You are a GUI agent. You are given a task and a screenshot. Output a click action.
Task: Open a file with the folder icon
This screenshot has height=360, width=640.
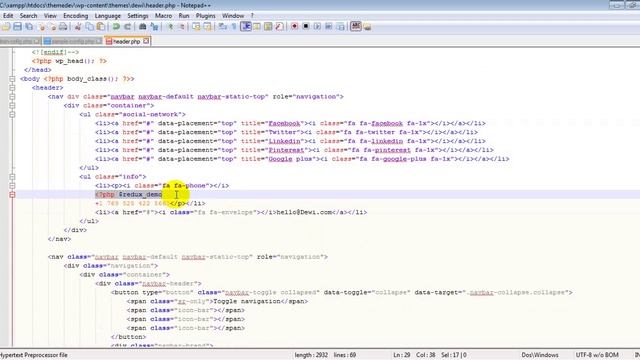click(5, 27)
